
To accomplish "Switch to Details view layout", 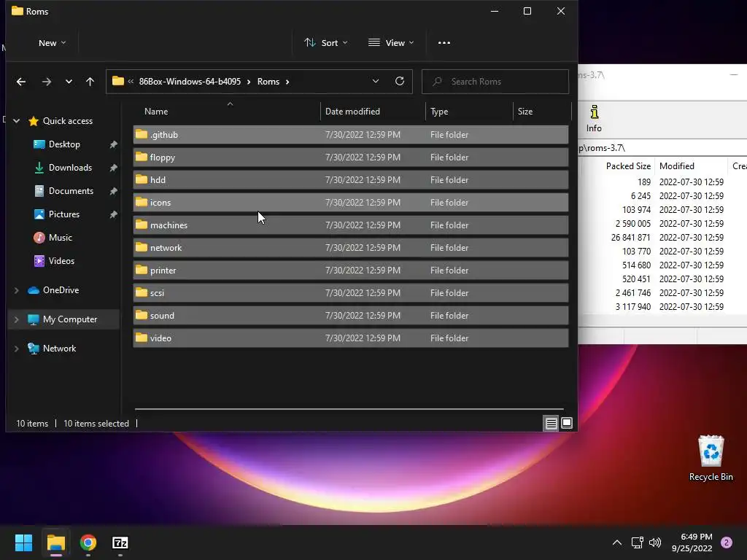I will pyautogui.click(x=551, y=423).
